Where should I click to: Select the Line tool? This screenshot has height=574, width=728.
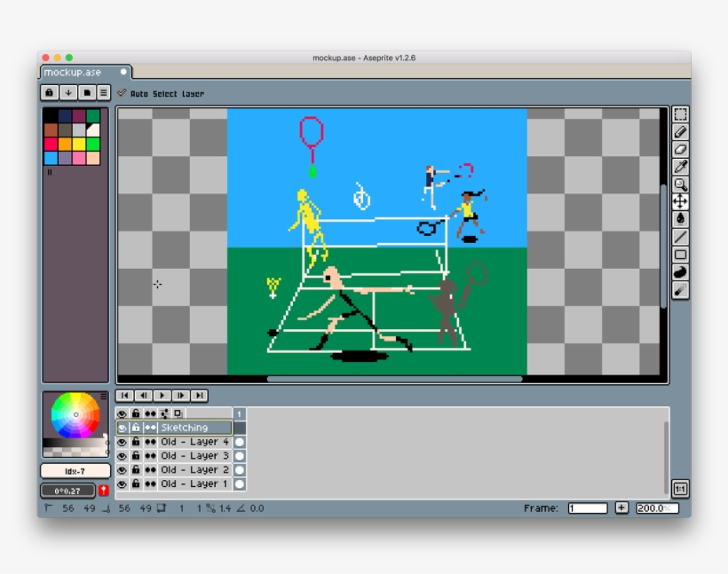coord(680,237)
